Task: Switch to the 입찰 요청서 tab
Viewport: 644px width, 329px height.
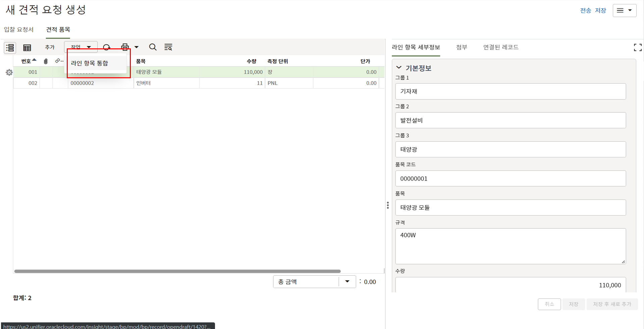Action: [19, 30]
